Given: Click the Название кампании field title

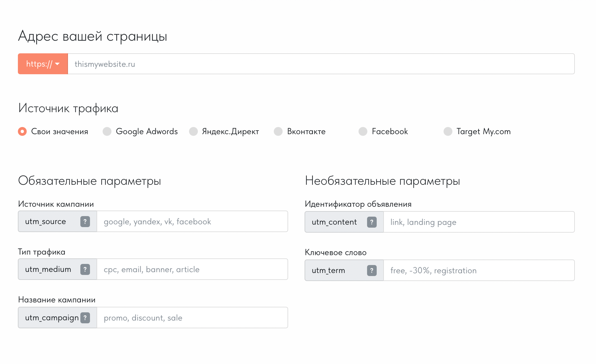Looking at the screenshot, I should 57,300.
